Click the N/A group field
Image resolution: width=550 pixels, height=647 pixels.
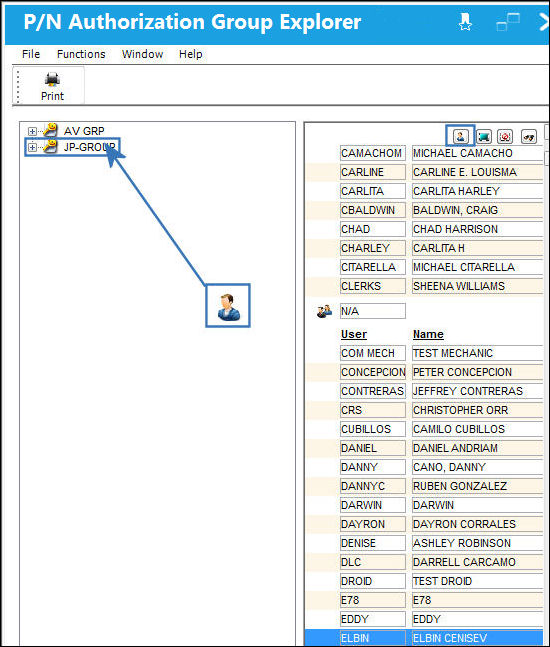(373, 311)
